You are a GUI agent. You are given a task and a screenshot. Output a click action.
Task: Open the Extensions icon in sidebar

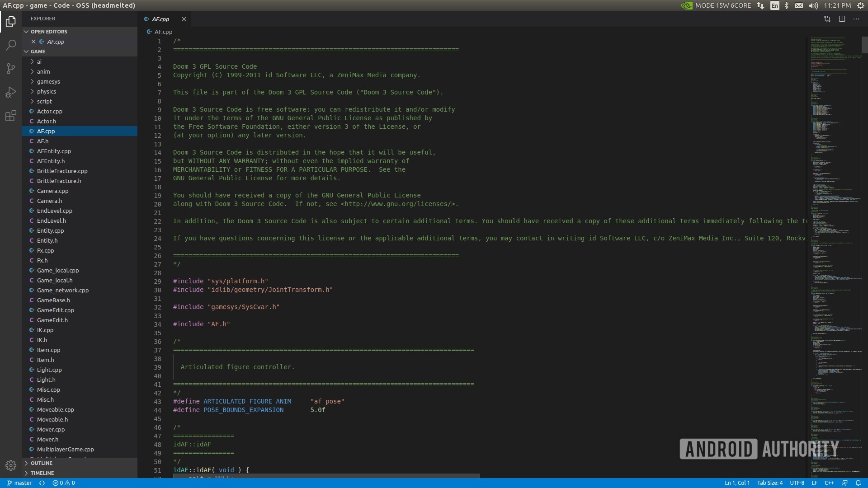[11, 116]
